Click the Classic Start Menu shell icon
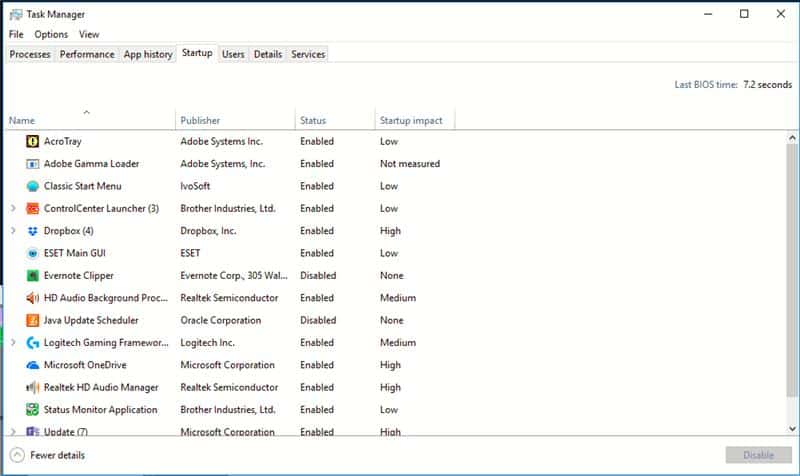The height and width of the screenshot is (476, 800). pos(32,186)
